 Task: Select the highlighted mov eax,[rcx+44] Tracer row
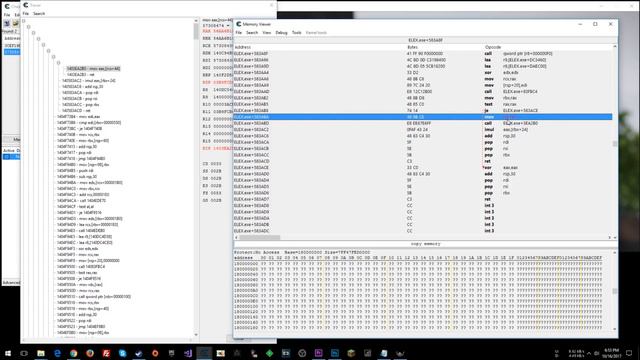pyautogui.click(x=93, y=69)
